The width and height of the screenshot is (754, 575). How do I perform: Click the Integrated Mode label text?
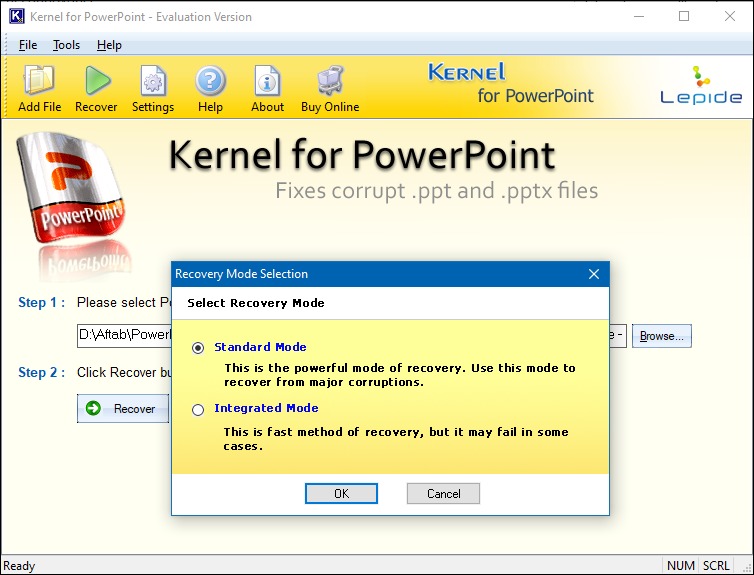pos(266,408)
